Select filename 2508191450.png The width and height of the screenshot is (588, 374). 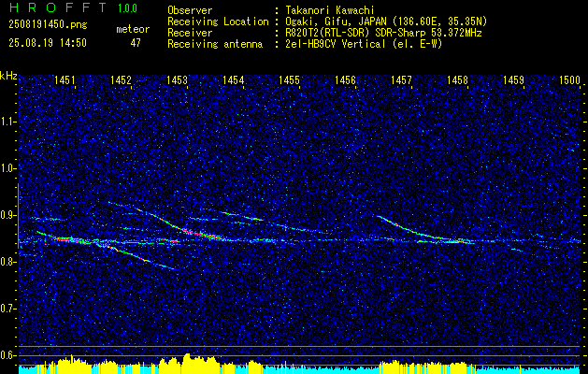click(x=48, y=25)
